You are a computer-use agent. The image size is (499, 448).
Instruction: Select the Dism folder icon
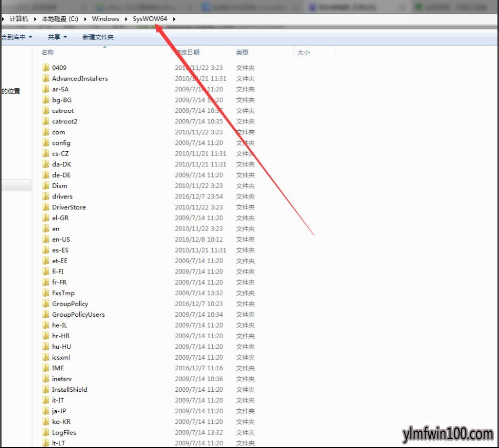(x=46, y=186)
